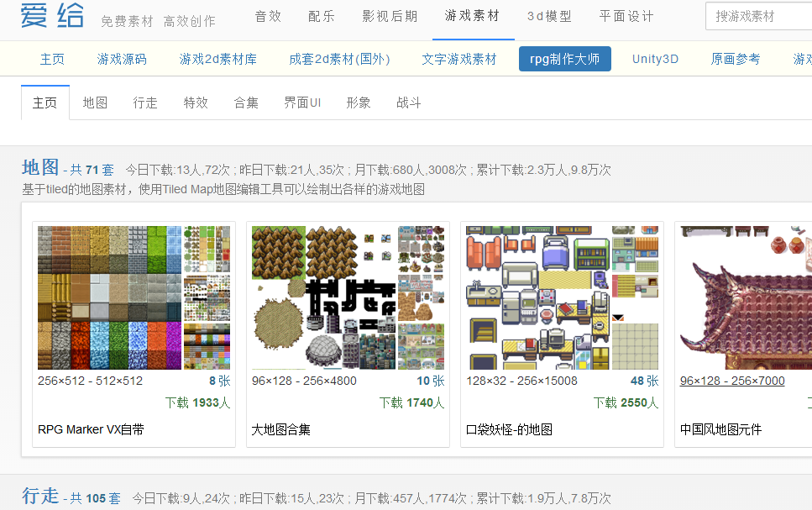
Task: Open the Unity3D category
Action: click(x=655, y=59)
